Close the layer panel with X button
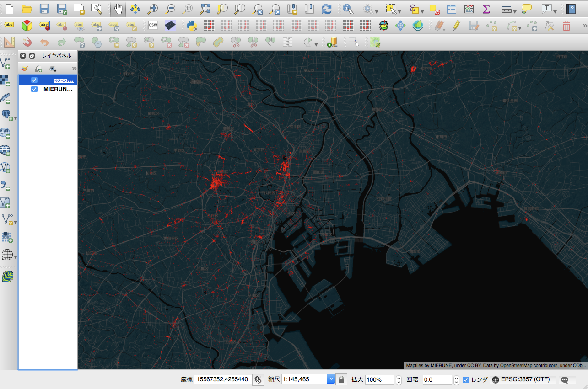The width and height of the screenshot is (588, 389). tap(23, 56)
